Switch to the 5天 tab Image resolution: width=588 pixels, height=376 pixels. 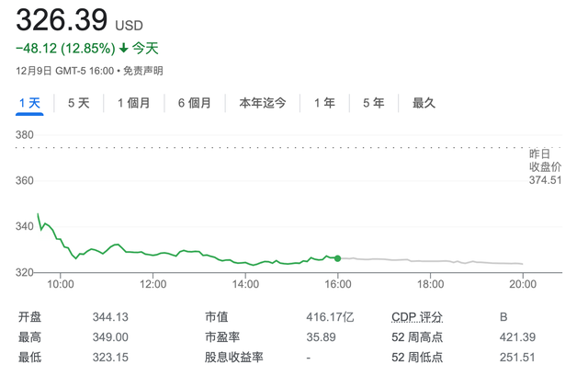coord(79,103)
